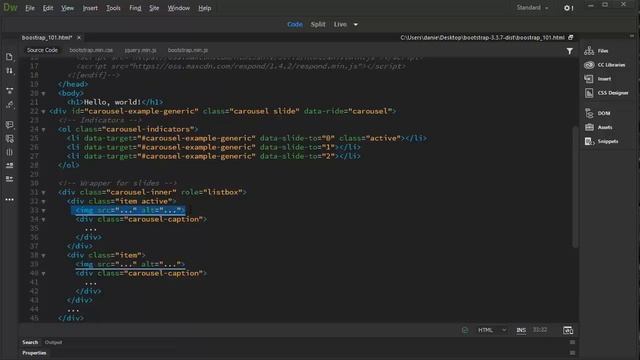640x360 pixels.
Task: Click the Remove Comment toolbar icon
Action: [x=9, y=138]
